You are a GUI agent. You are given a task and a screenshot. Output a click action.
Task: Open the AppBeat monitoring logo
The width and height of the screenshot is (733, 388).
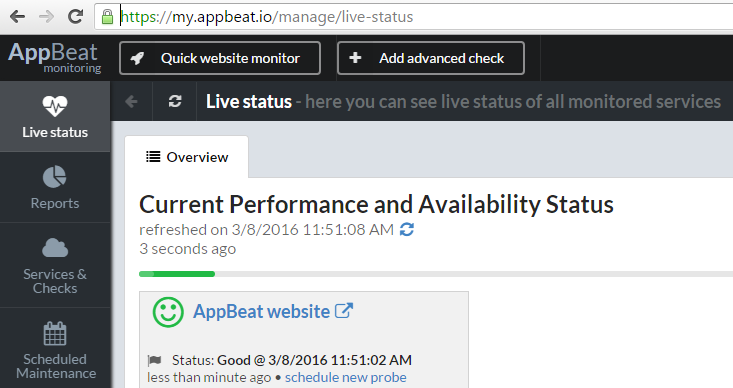point(54,57)
